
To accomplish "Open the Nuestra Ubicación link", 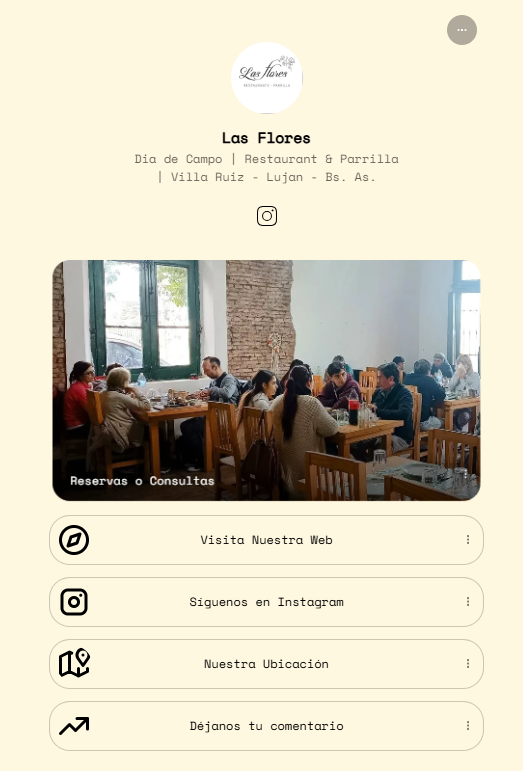I will (266, 664).
